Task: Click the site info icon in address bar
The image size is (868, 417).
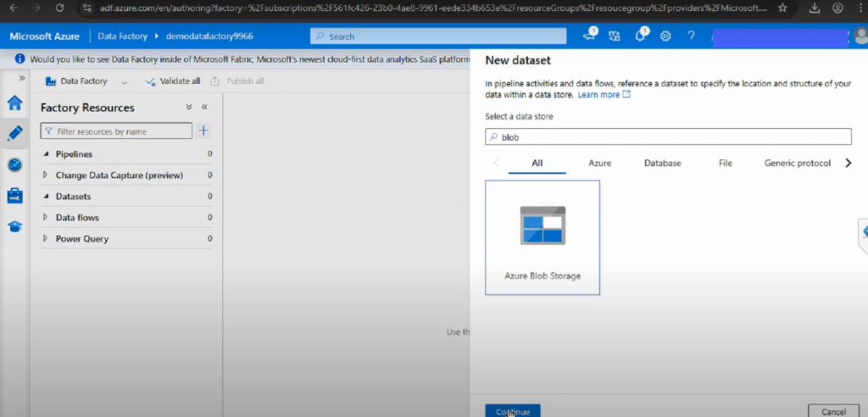Action: [87, 8]
